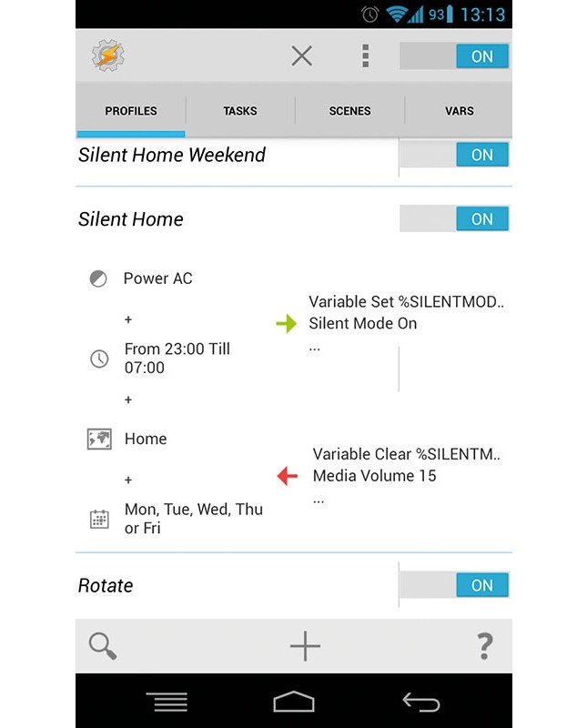Expand the Silent Home Weekend profile

(172, 156)
